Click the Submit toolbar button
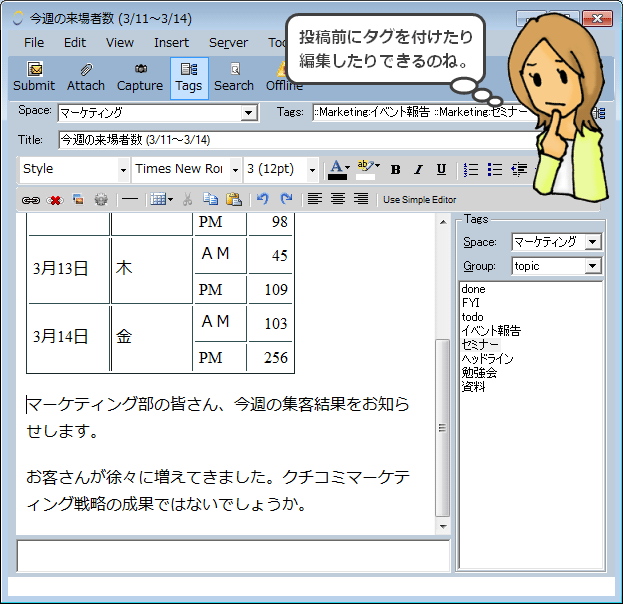 tap(34, 77)
